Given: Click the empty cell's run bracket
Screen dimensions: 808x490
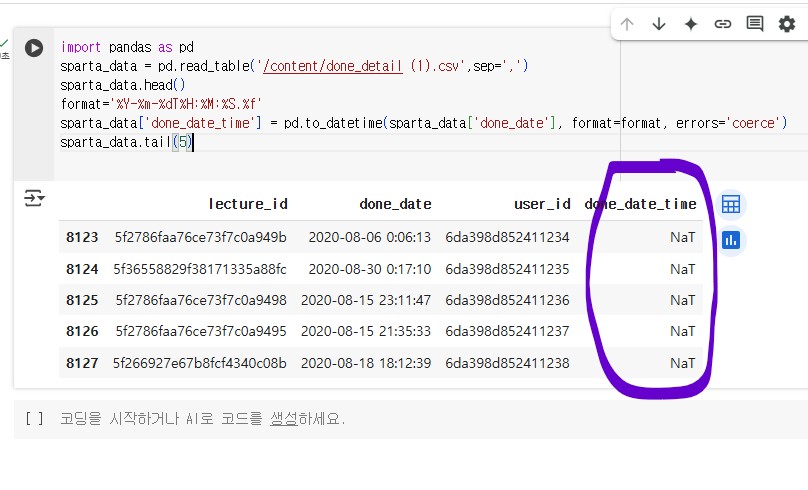Looking at the screenshot, I should coord(34,418).
